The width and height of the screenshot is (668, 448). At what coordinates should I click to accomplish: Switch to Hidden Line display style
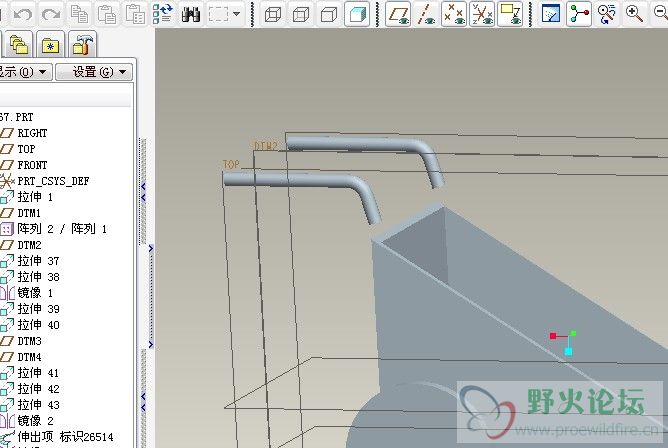coord(301,14)
